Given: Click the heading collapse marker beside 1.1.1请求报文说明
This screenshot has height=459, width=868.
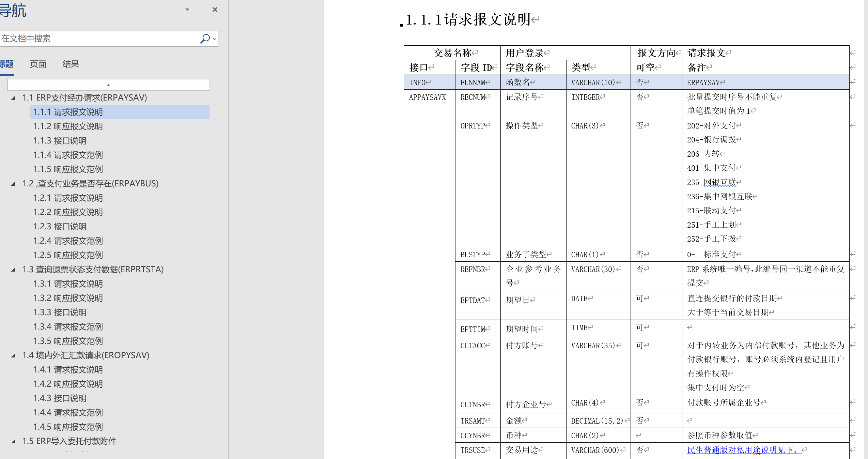Looking at the screenshot, I should point(401,25).
